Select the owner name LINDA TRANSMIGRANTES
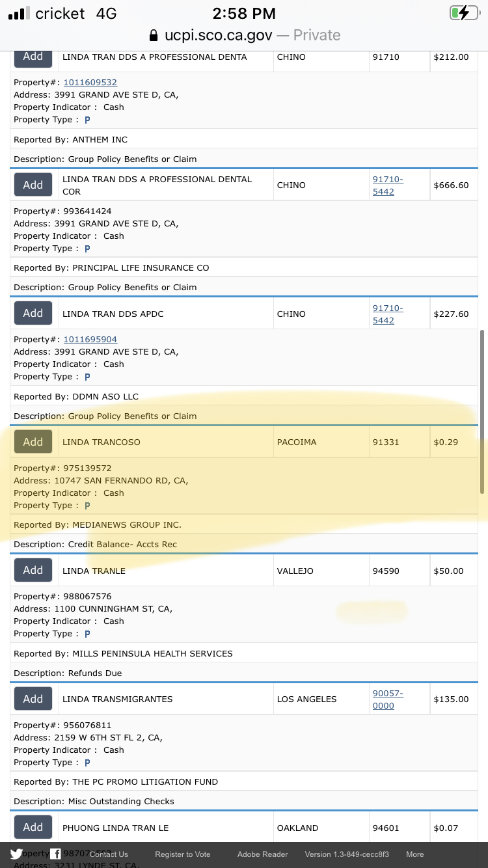The width and height of the screenshot is (488, 868). point(118,699)
